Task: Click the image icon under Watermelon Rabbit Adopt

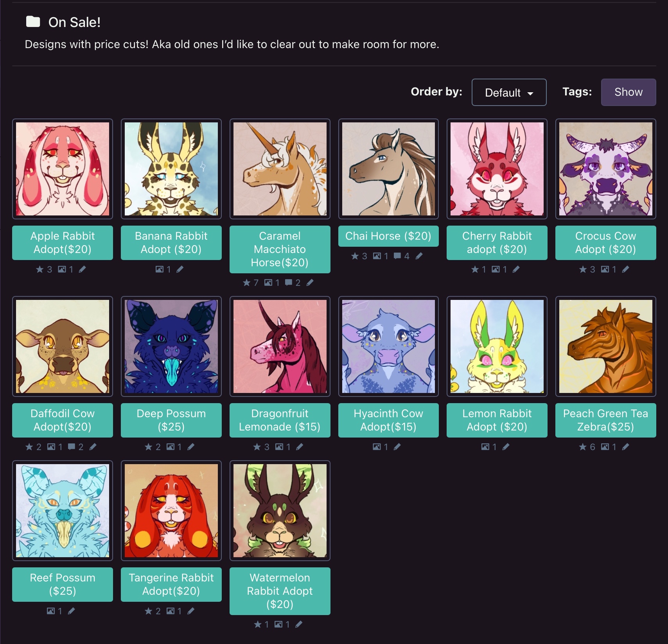Action: 278,624
